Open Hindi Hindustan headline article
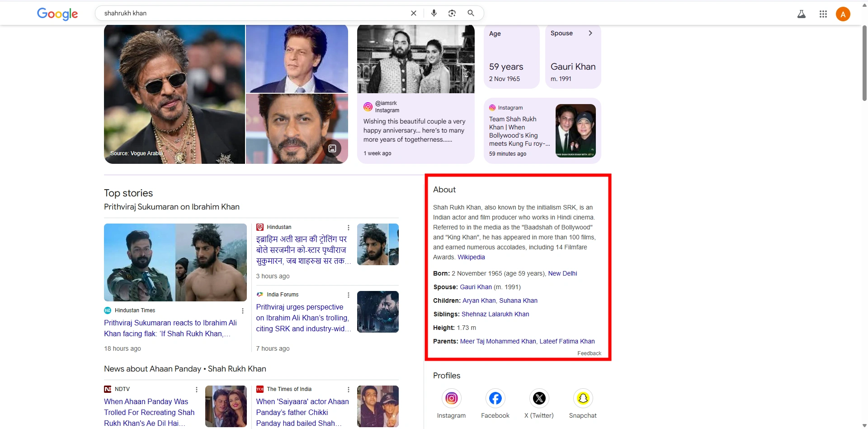The height and width of the screenshot is (429, 868). point(303,250)
